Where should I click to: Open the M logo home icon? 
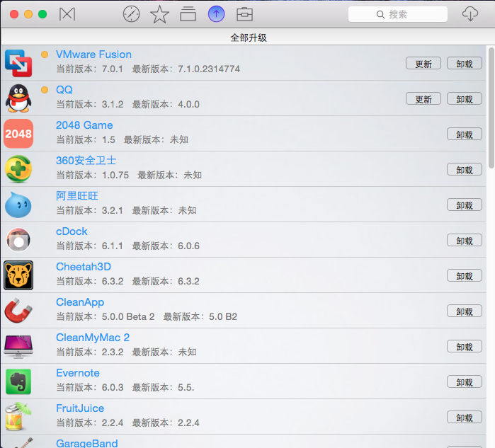(x=67, y=14)
